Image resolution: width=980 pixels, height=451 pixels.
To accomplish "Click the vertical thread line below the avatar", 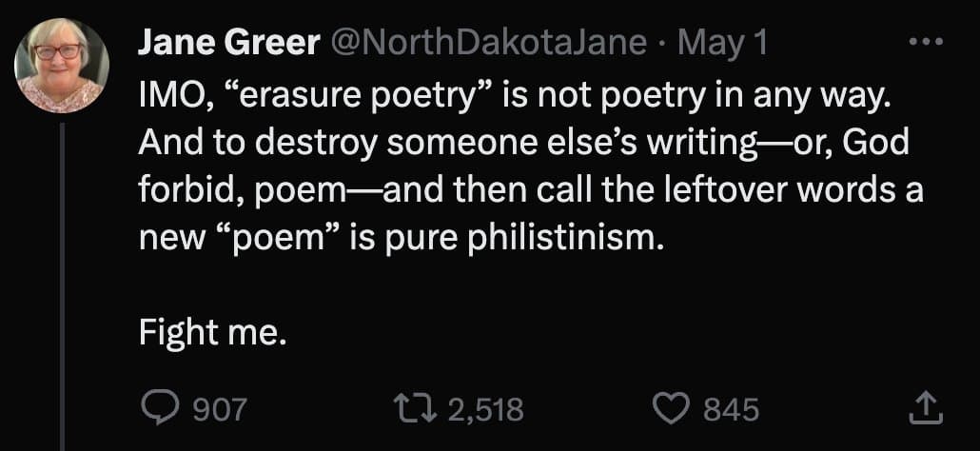I will (x=62, y=285).
